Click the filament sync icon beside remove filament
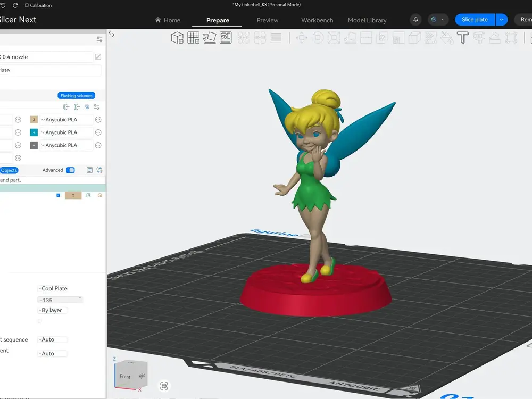The width and height of the screenshot is (532, 399). [87, 107]
